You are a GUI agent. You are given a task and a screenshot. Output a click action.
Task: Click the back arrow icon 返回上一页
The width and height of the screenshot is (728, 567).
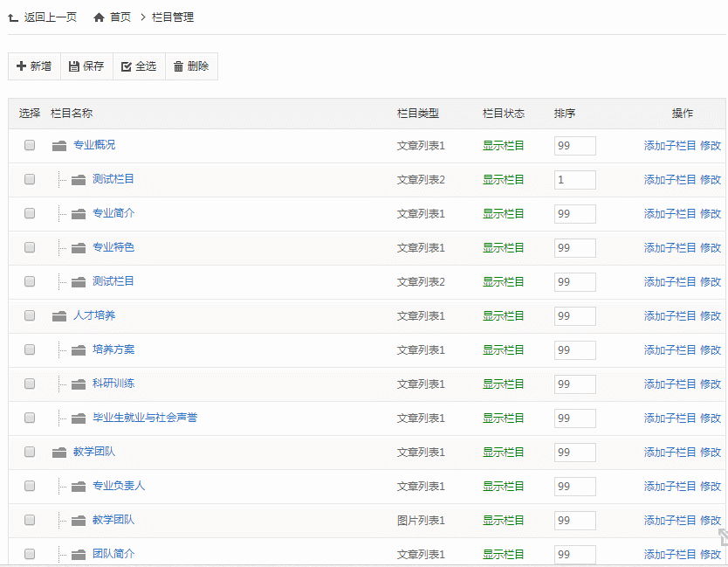click(13, 17)
